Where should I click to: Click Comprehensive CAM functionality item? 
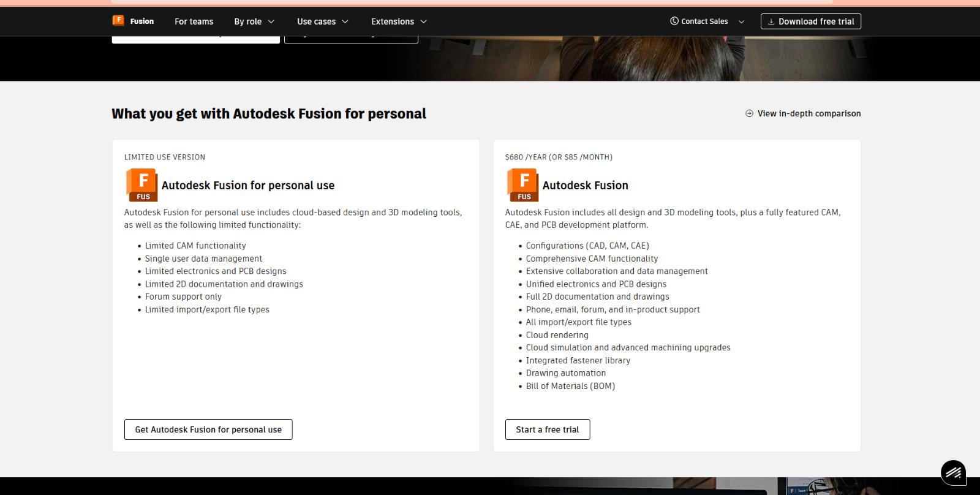pos(592,259)
